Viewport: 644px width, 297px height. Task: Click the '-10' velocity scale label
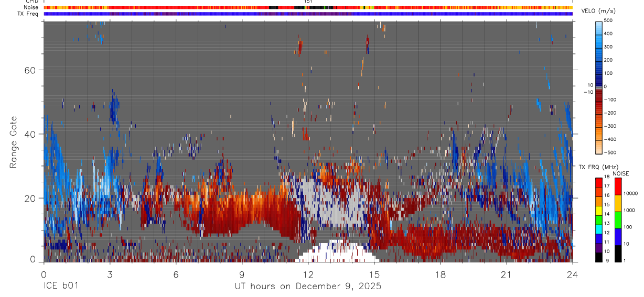tap(588, 92)
